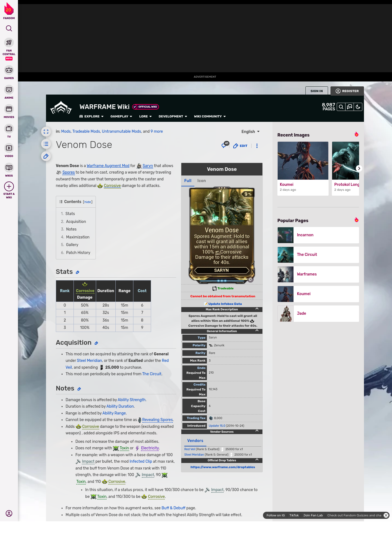
Task: Open the 9 more categories link
Action: coord(157,131)
